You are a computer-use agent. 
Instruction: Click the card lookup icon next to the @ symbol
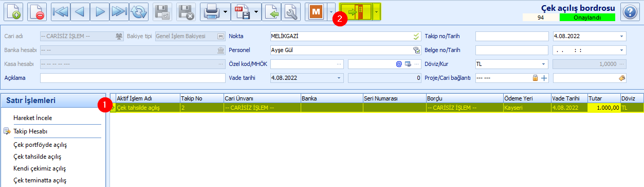click(408, 64)
